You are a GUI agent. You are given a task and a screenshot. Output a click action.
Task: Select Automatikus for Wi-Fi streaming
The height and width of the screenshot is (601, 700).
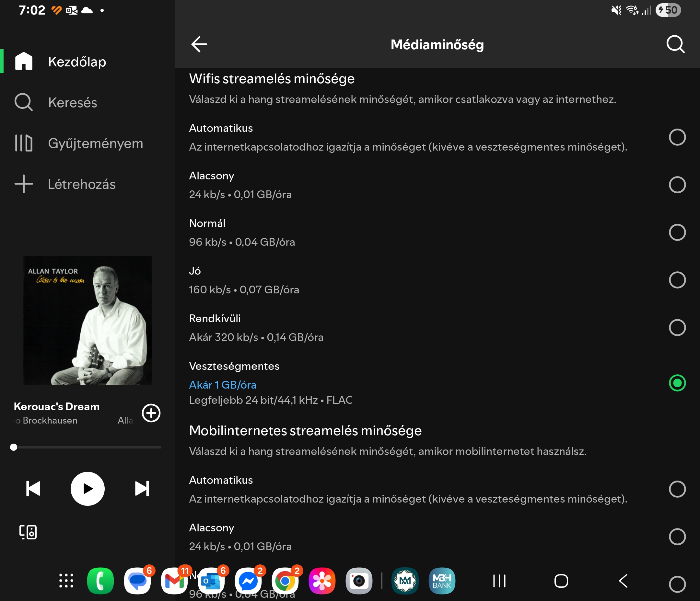tap(677, 137)
